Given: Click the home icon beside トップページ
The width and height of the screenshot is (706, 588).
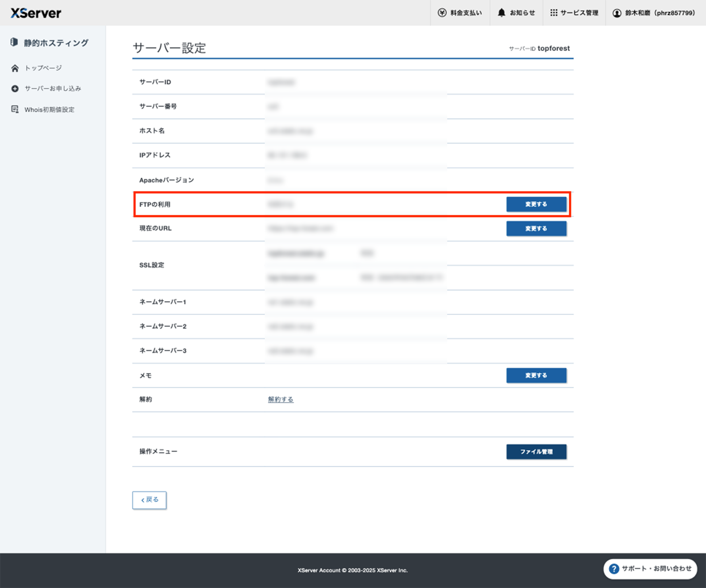Looking at the screenshot, I should [x=15, y=68].
